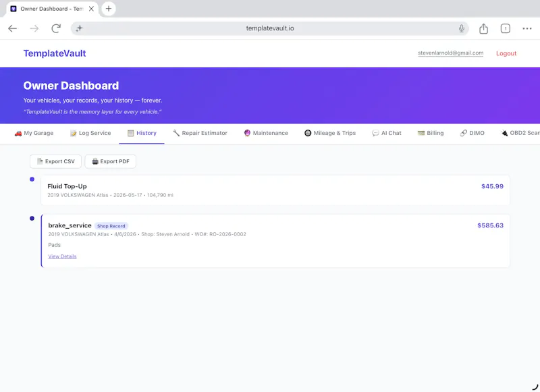The height and width of the screenshot is (392, 540).
Task: Open the Repair Estimator tab
Action: (x=200, y=133)
